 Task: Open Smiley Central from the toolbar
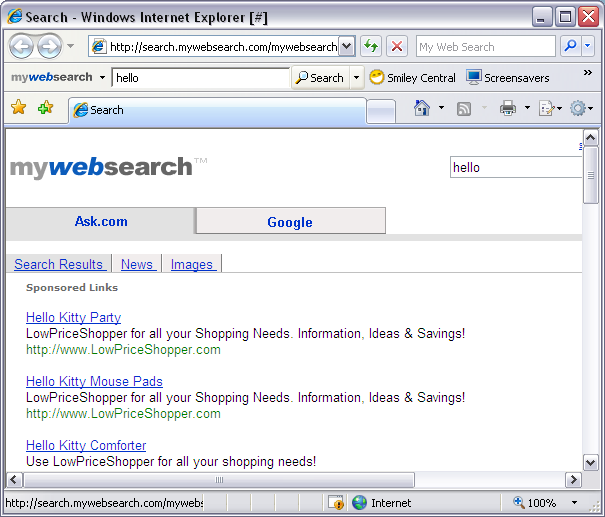point(412,78)
